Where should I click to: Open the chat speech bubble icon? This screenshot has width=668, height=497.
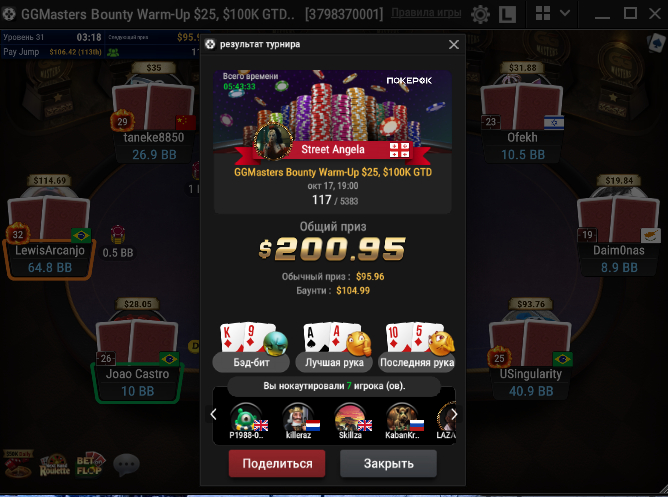tap(127, 464)
